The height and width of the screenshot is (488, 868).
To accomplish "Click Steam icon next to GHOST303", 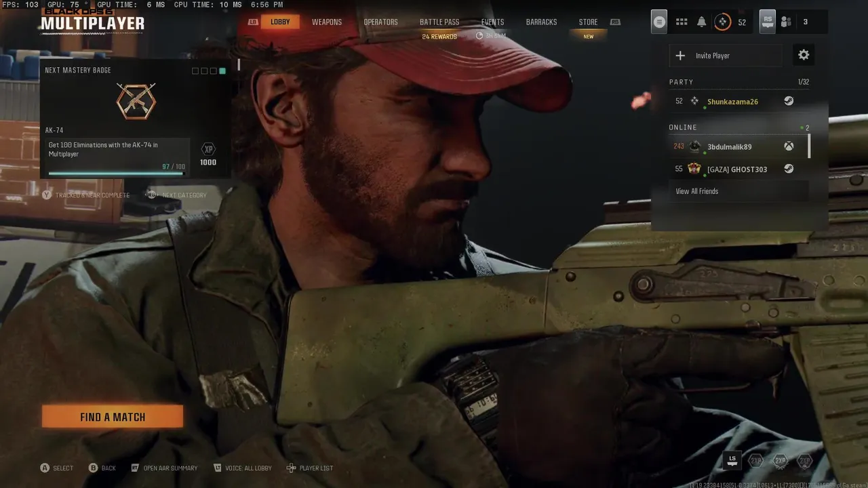I will (789, 169).
